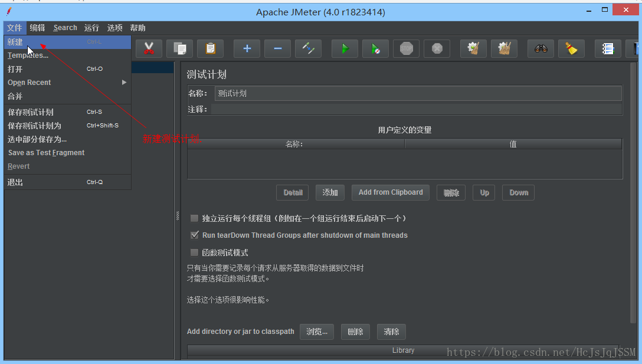Viewport: 642px width, 364px height.
Task: Select 退出 menu entry
Action: tap(67, 182)
